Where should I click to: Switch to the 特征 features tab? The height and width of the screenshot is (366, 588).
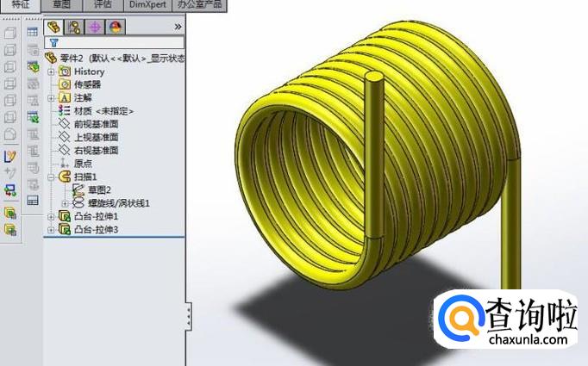pyautogui.click(x=20, y=5)
